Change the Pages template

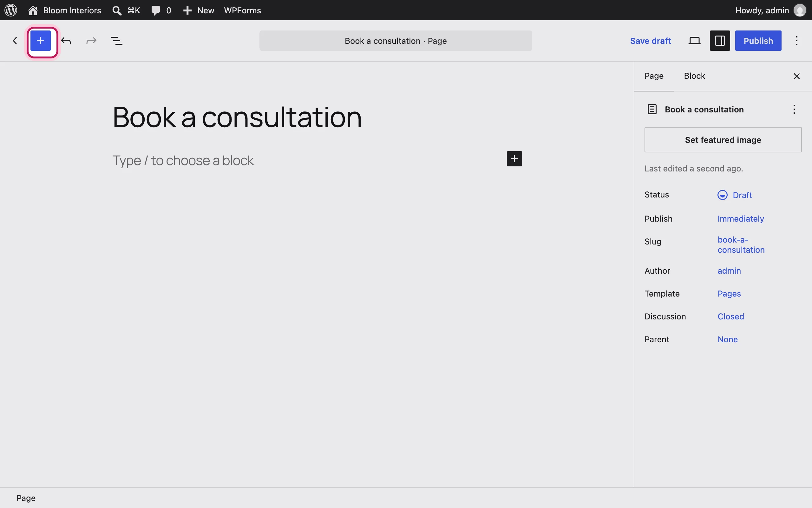[x=729, y=294]
